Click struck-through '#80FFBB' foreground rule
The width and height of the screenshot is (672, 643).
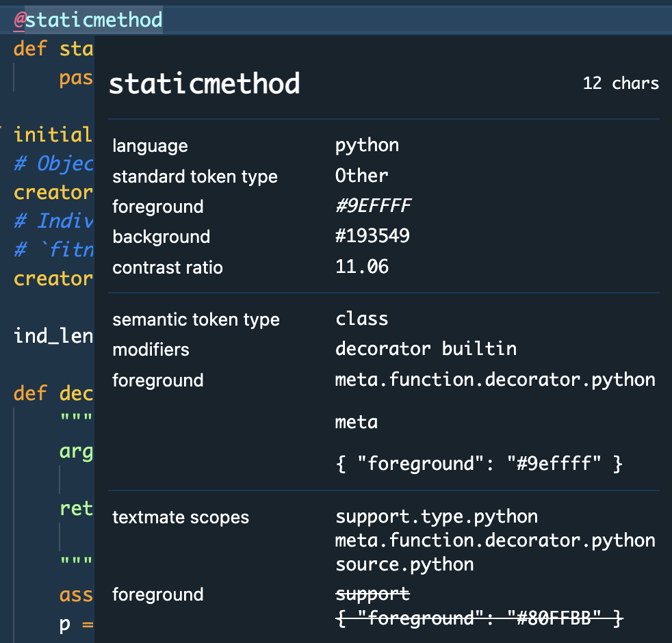point(479,618)
